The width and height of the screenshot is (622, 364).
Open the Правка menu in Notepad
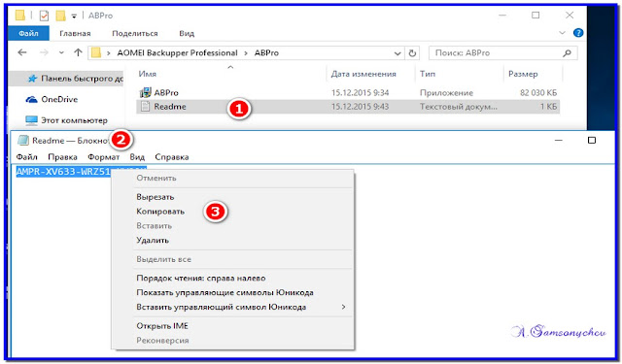[62, 157]
